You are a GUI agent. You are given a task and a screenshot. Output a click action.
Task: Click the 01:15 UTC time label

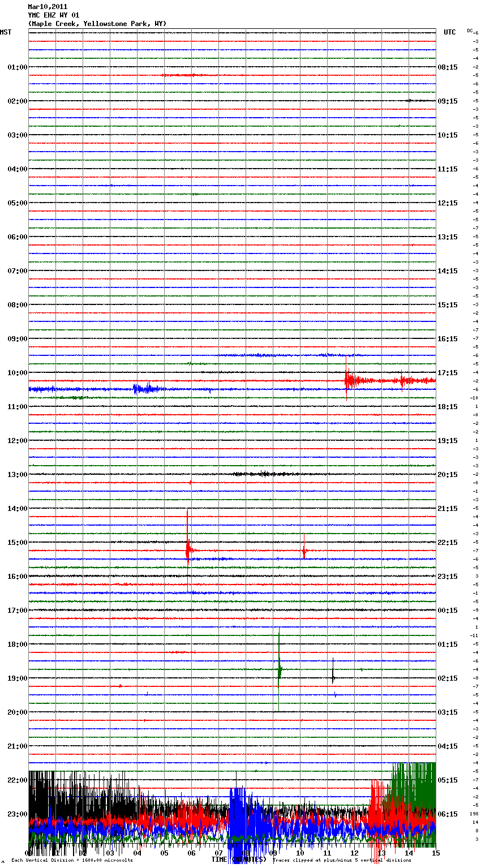448,644
